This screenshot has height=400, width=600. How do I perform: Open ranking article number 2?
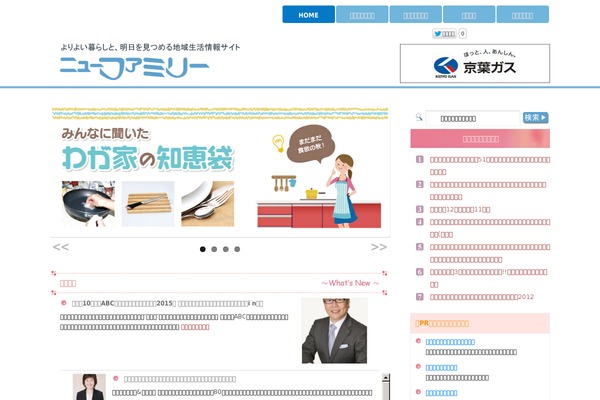click(x=488, y=191)
